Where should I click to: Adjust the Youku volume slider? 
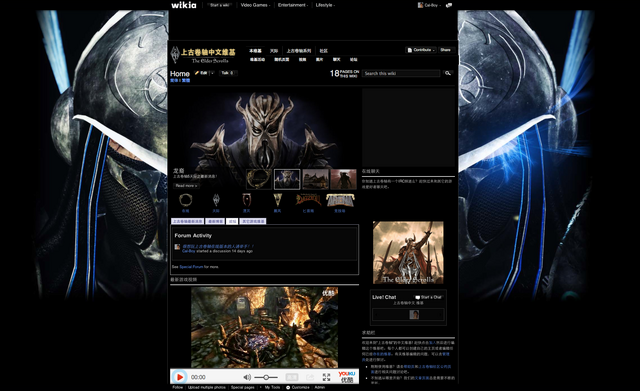point(266,377)
